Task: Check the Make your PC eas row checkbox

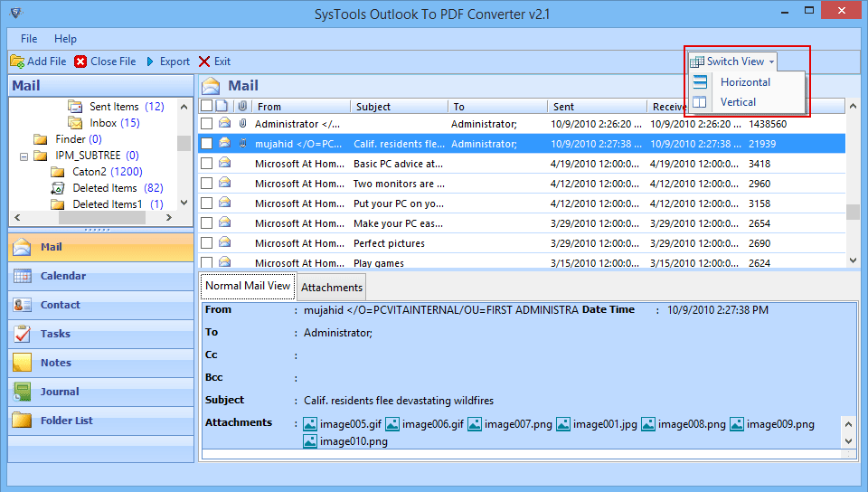Action: 206,223
